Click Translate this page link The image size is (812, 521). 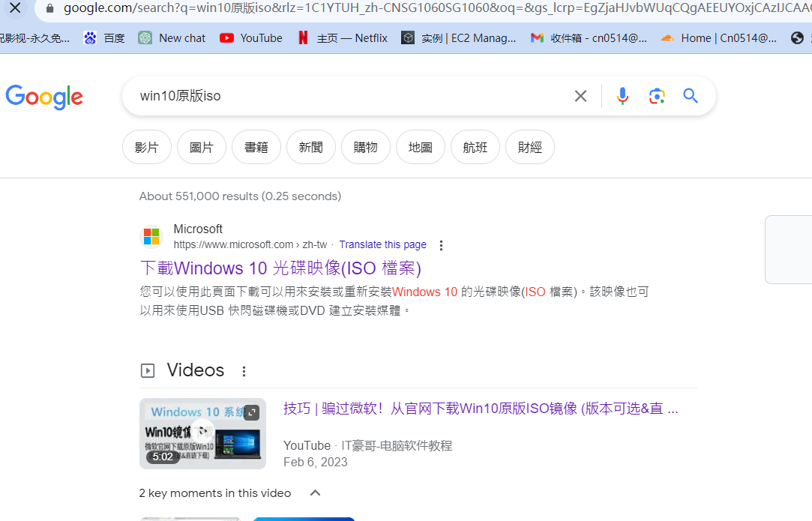coord(382,244)
